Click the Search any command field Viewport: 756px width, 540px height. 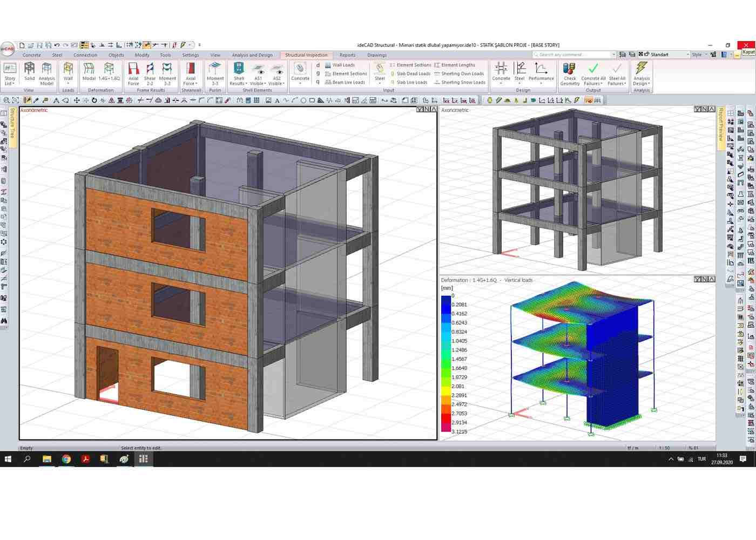574,55
